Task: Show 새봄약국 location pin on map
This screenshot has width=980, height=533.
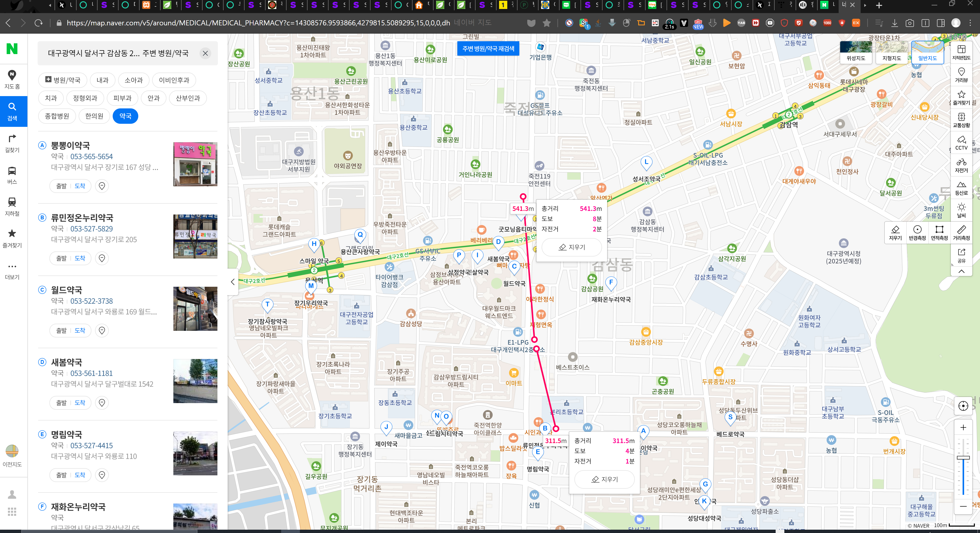Action: pos(102,403)
